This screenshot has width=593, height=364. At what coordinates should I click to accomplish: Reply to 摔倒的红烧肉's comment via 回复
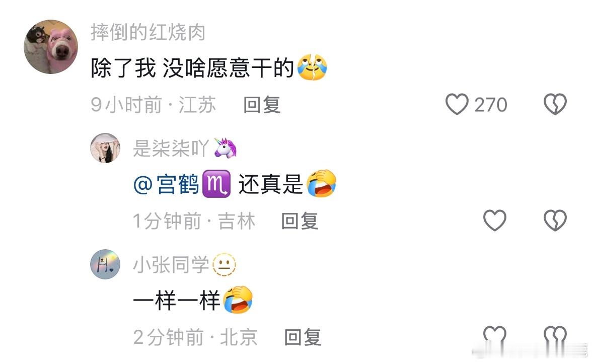point(262,105)
